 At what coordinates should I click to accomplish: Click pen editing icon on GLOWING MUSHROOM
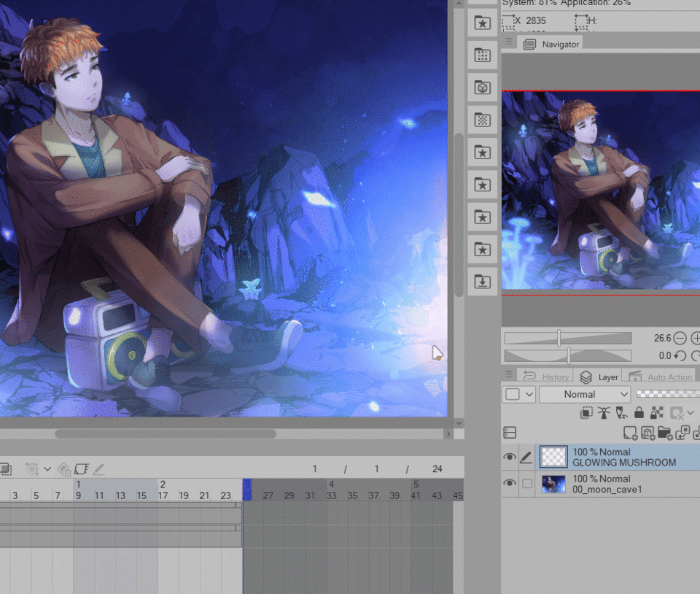click(526, 457)
